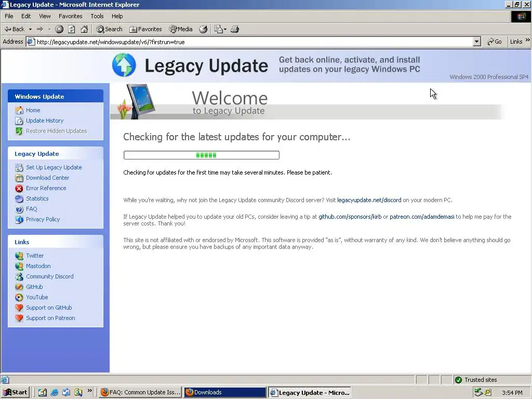Click the Update History clock icon
This screenshot has width=532, height=399.
19,121
